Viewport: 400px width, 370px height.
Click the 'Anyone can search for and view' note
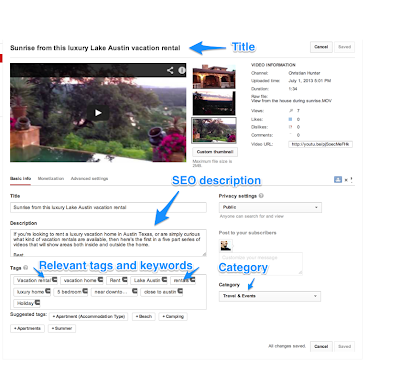tap(252, 216)
